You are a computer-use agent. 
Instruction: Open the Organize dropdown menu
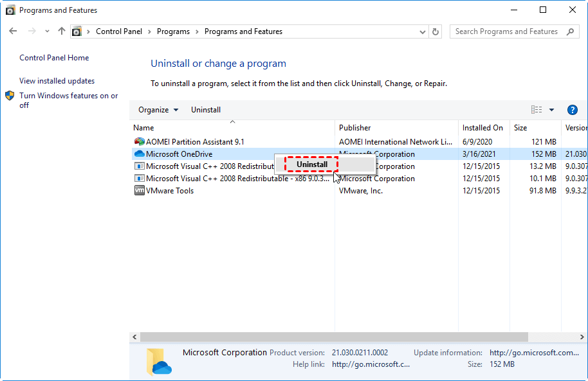click(158, 110)
